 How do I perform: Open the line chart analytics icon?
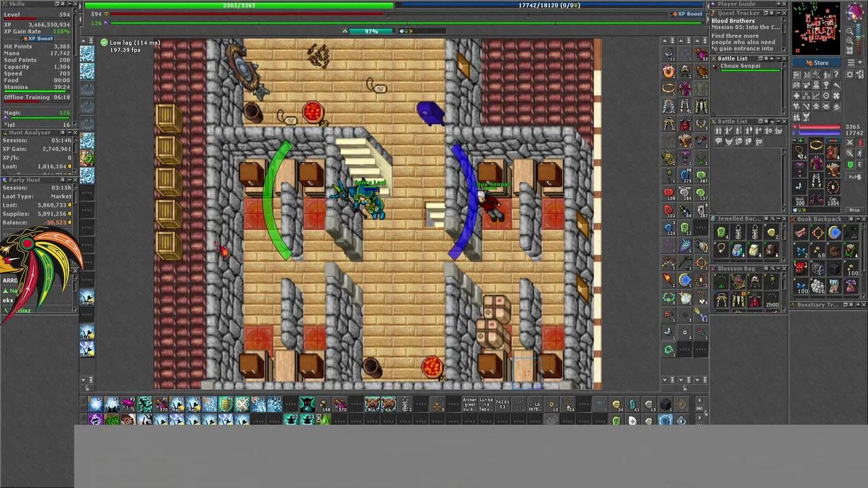tap(816, 96)
